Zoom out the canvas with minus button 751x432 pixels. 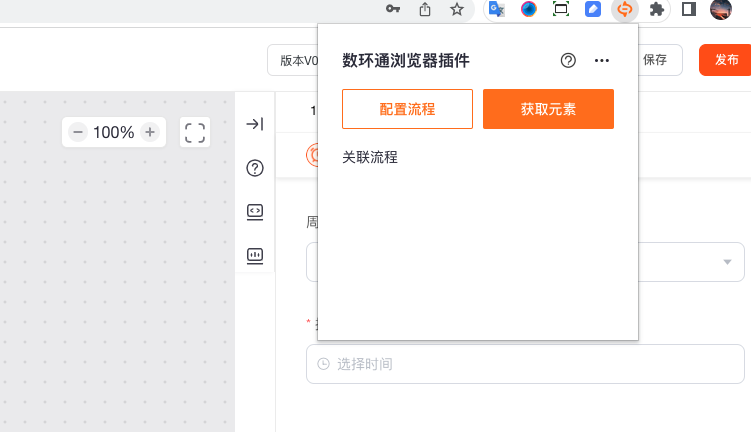(78, 132)
